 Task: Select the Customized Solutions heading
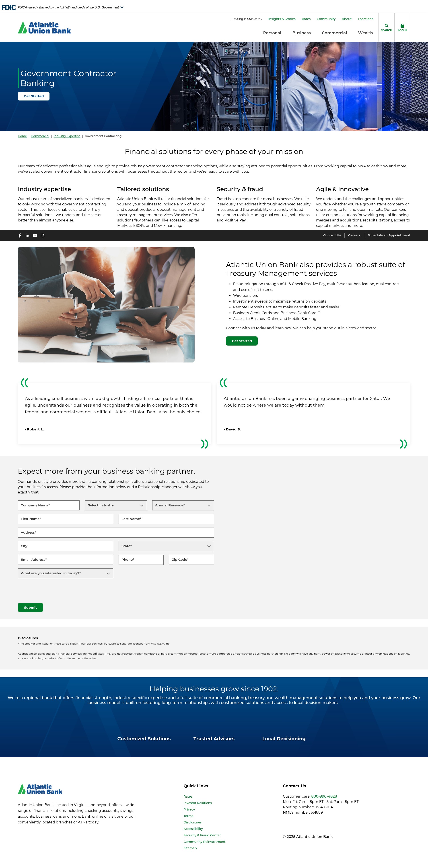[x=144, y=739]
